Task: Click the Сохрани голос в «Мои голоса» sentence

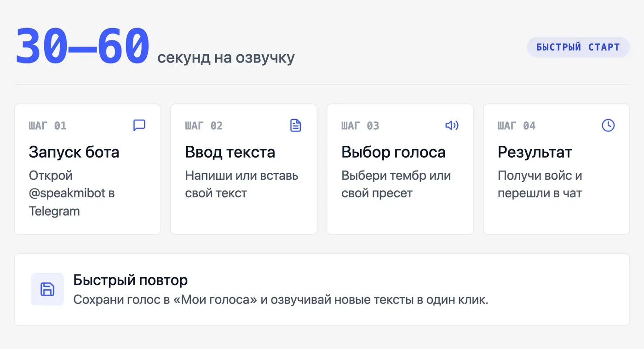Action: (x=281, y=300)
